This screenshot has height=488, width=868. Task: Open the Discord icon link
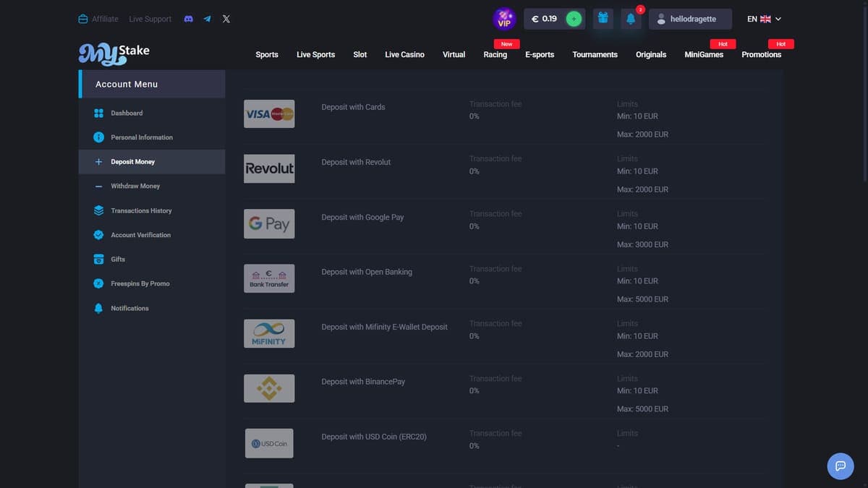pos(188,19)
